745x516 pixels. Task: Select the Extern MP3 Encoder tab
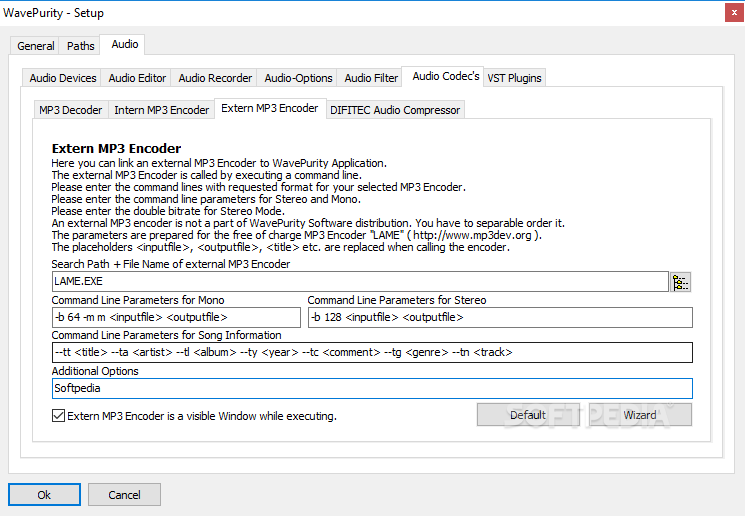pos(269,108)
